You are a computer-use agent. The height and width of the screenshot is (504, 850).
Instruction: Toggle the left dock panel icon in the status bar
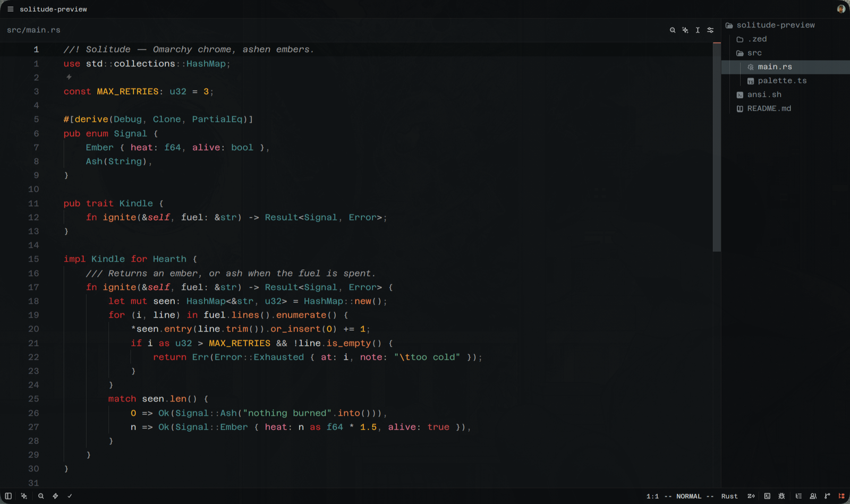8,496
